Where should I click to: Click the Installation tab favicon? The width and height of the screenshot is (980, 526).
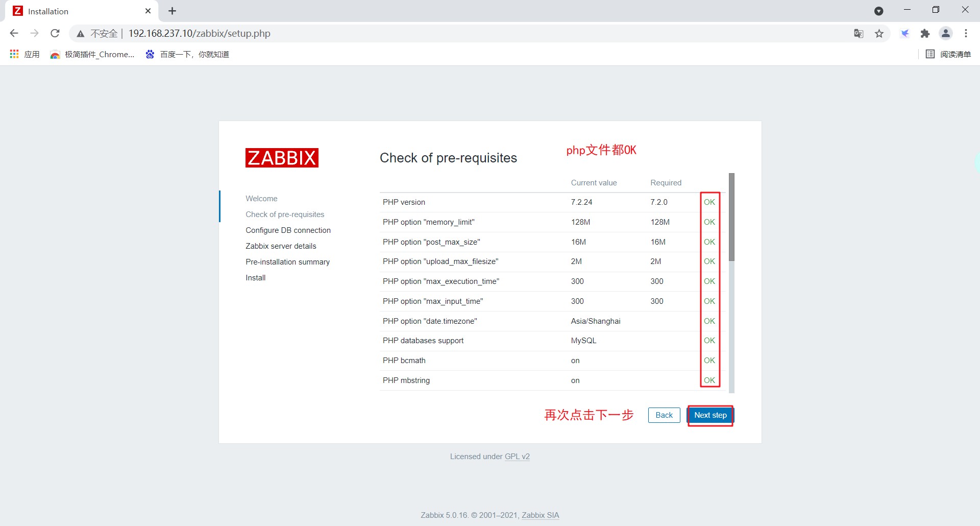[x=18, y=11]
